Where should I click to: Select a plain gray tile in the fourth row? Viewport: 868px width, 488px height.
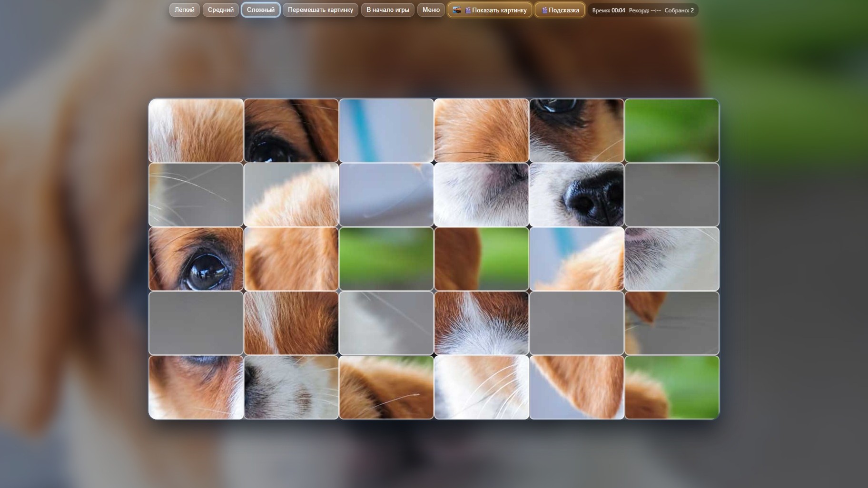coord(196,323)
